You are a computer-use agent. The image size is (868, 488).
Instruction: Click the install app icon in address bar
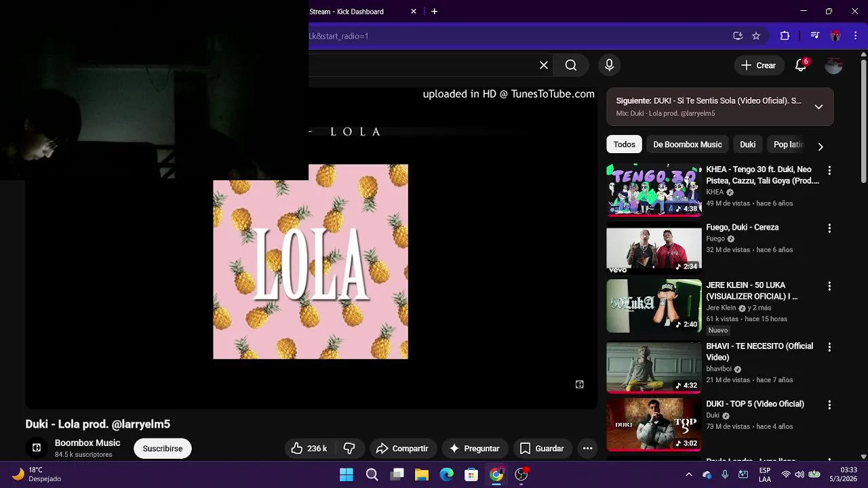click(738, 36)
